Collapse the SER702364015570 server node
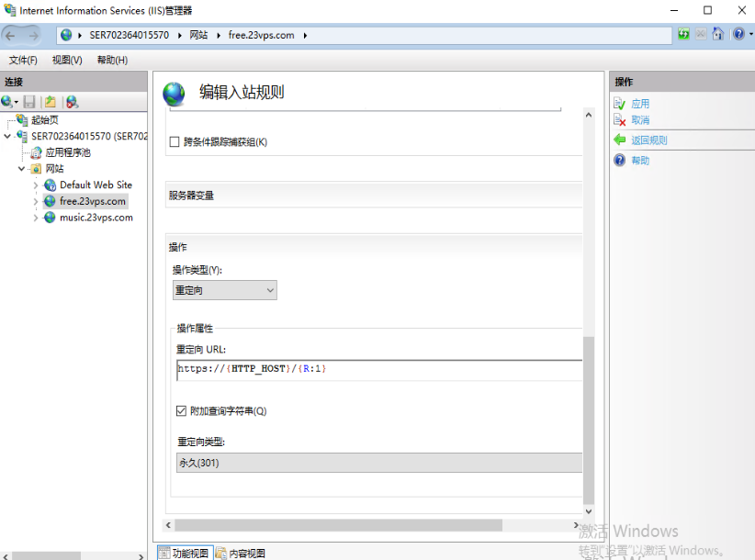755x560 pixels. coord(7,137)
